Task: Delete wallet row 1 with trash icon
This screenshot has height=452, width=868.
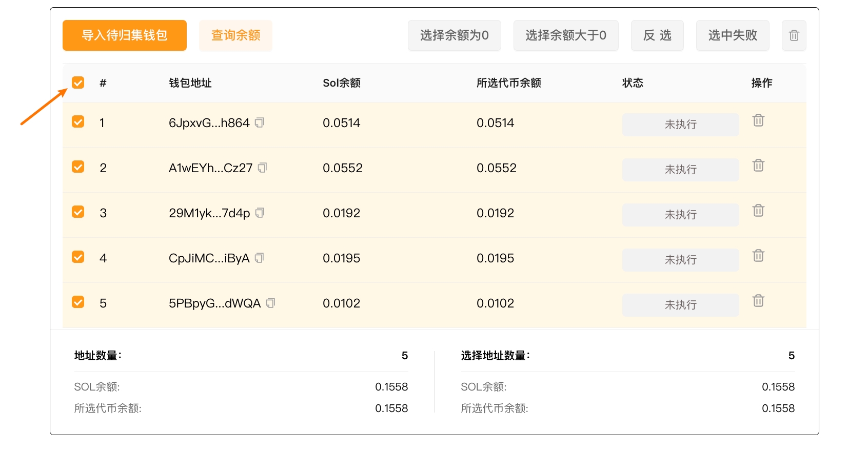Action: tap(758, 120)
